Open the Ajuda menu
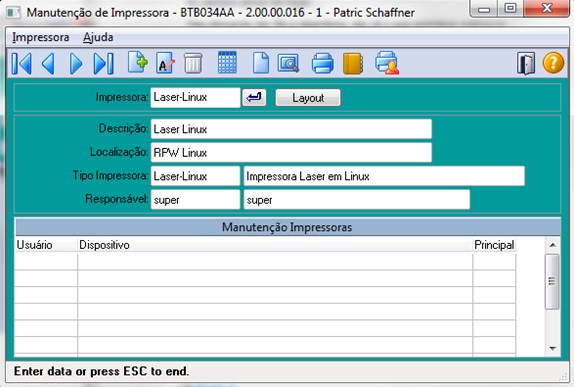Viewport: 574px width, 387px height. 98,37
